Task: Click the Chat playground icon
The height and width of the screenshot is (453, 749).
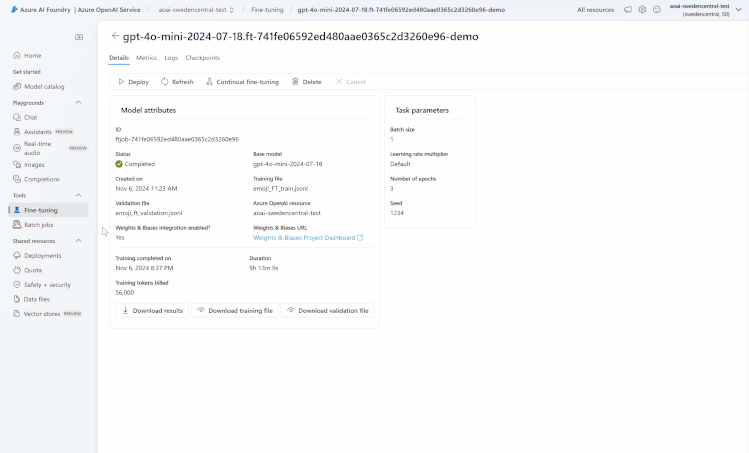Action: [17, 117]
